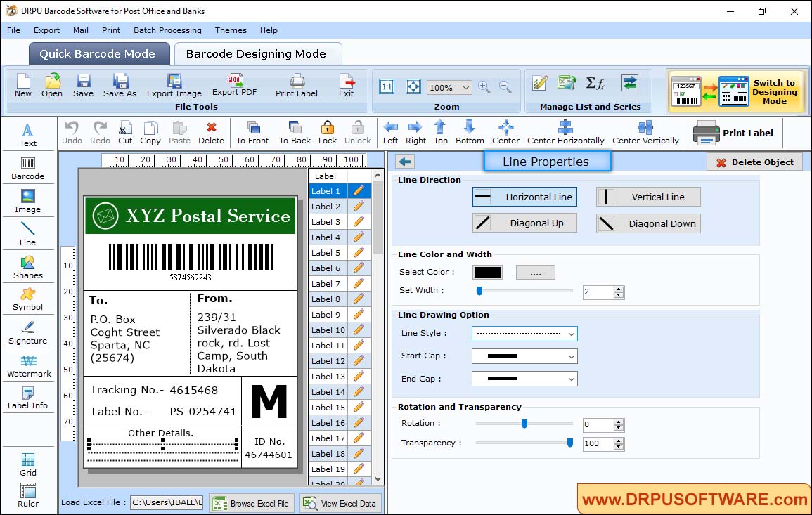Viewport: 812px width, 515px height.
Task: Click View Excel Data button
Action: pyautogui.click(x=340, y=504)
